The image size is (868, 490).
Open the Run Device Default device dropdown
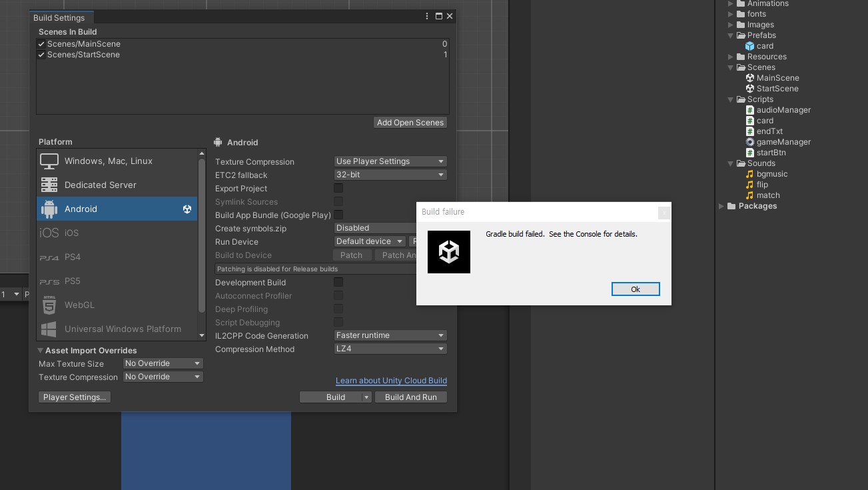(370, 241)
